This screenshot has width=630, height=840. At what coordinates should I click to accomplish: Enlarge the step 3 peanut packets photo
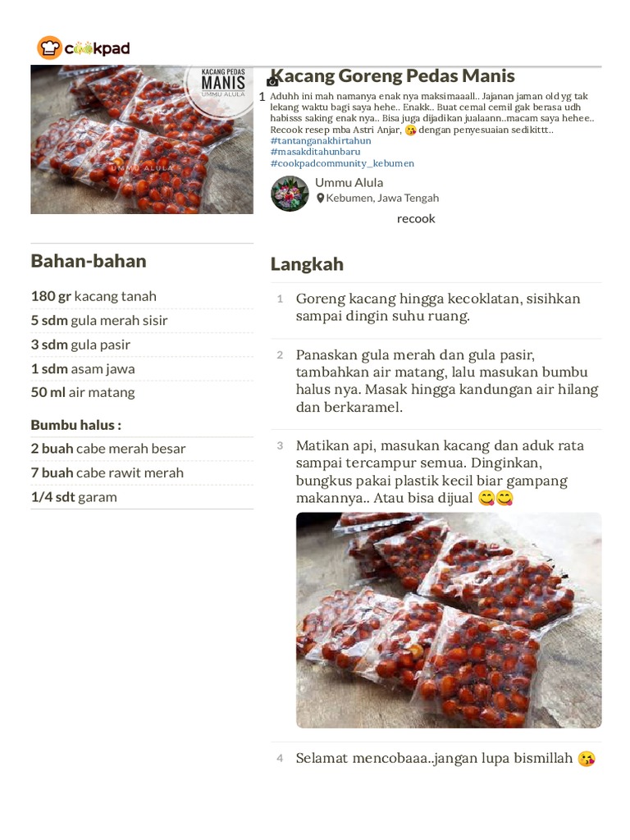click(449, 620)
